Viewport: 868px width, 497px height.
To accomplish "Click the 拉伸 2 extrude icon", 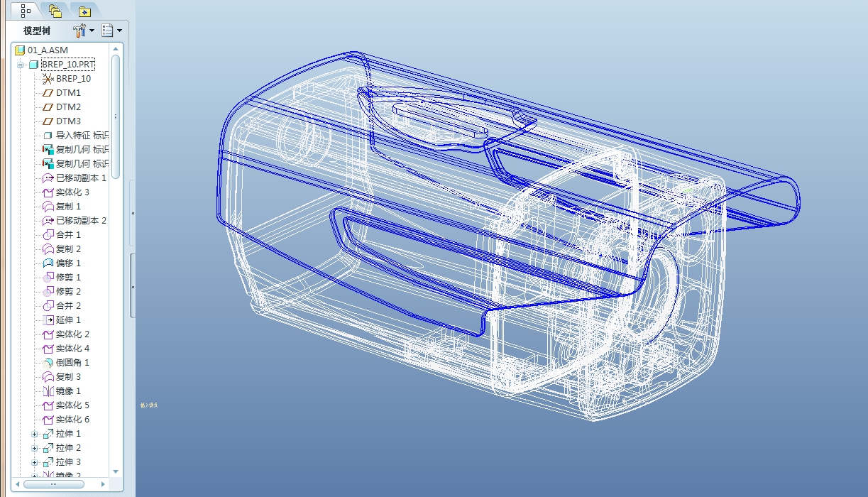I will [48, 448].
